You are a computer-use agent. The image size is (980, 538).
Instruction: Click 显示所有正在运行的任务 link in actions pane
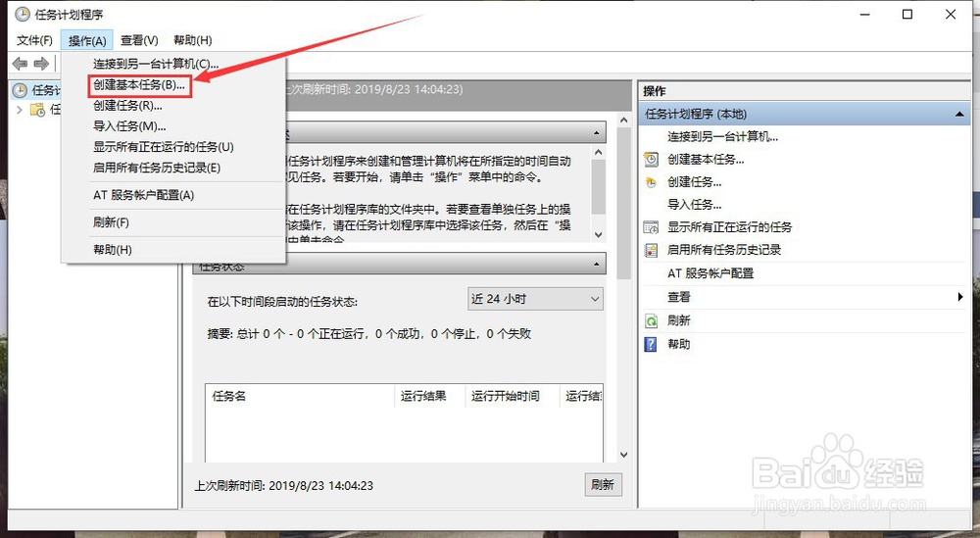point(729,226)
